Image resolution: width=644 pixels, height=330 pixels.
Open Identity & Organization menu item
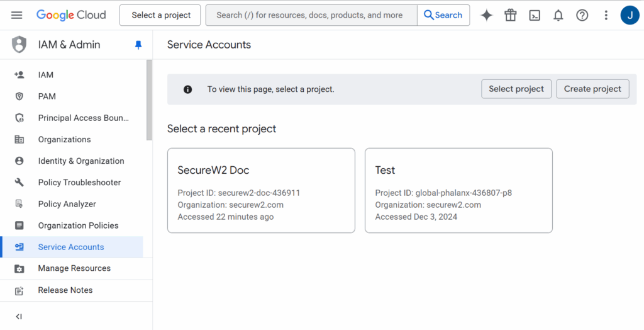(72, 161)
